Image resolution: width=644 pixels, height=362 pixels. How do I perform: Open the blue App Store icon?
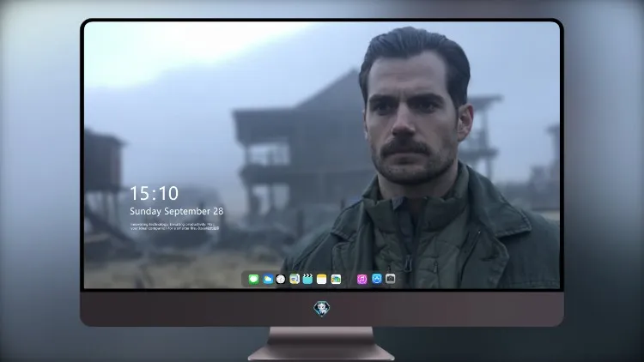pos(377,279)
